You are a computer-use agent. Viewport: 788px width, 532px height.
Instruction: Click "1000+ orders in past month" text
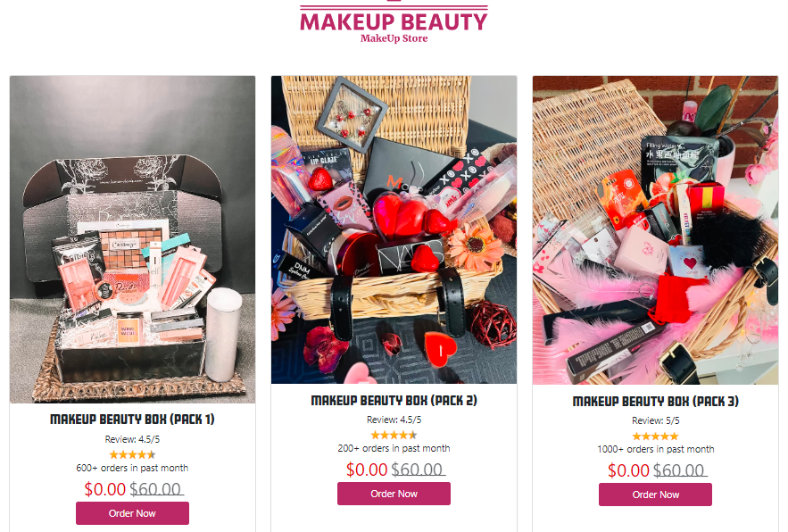click(x=655, y=450)
